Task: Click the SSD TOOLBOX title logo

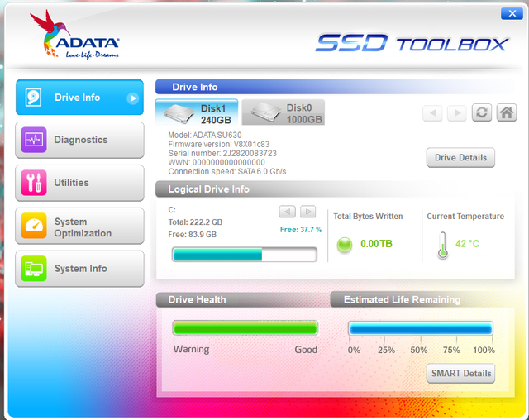Action: [412, 43]
